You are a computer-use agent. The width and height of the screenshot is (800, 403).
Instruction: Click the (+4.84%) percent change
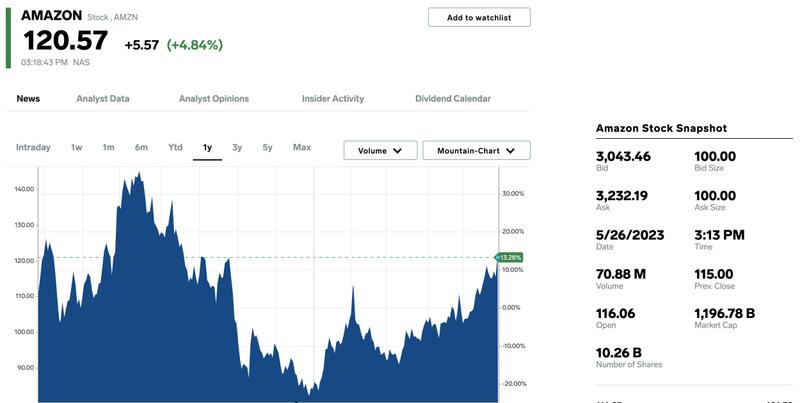pos(195,45)
